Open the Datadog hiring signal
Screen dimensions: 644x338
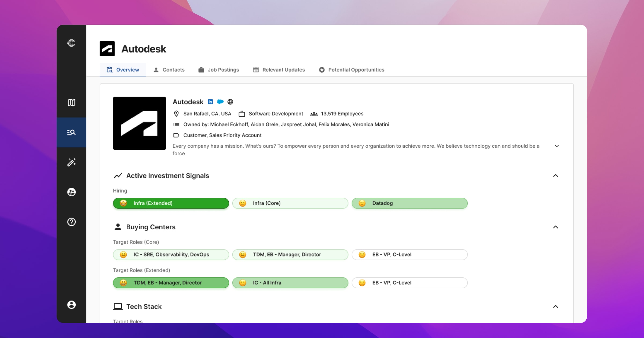[410, 203]
